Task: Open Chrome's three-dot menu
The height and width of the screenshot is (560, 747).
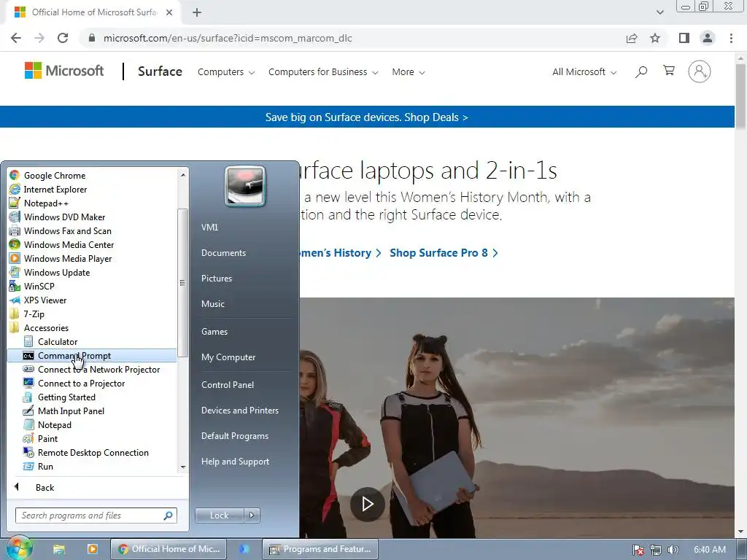Action: [x=731, y=38]
